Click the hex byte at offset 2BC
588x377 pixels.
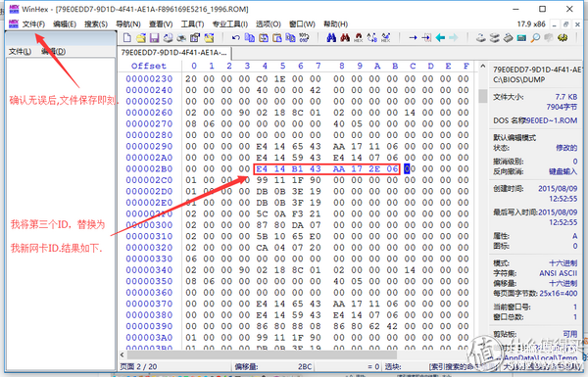(x=410, y=169)
